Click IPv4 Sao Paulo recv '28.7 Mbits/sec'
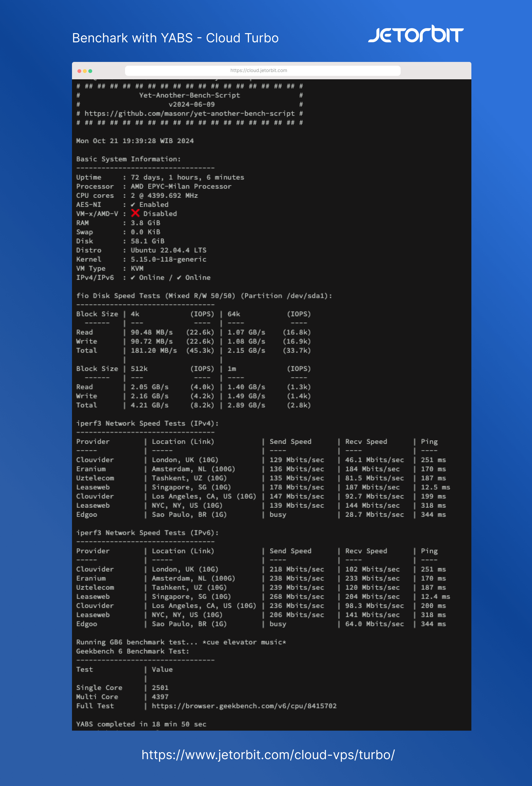 click(374, 515)
